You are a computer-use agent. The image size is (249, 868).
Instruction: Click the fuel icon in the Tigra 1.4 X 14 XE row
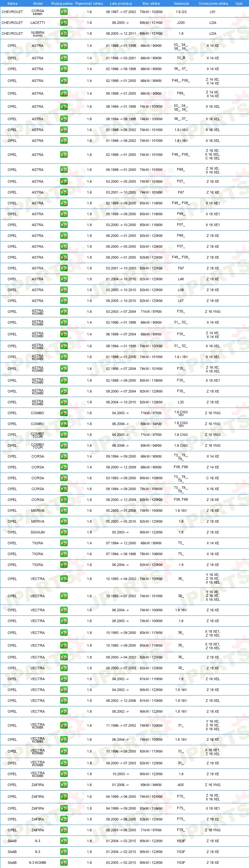pos(64,543)
